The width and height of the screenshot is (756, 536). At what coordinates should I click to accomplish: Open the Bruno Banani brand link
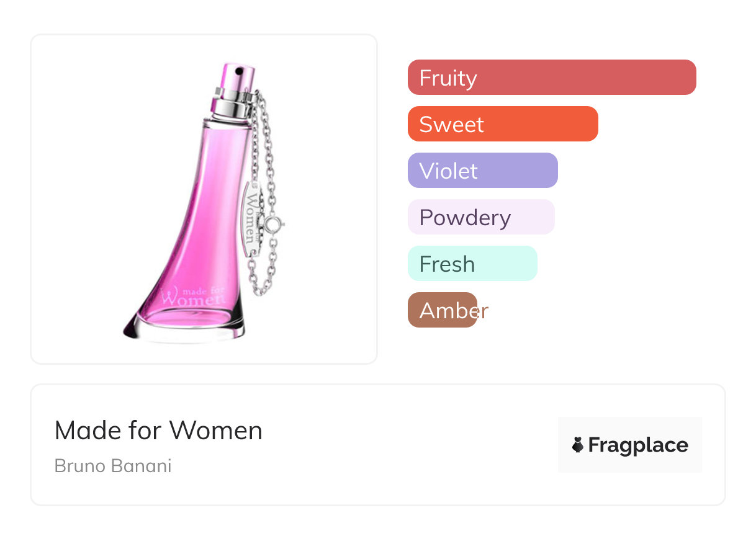tap(113, 466)
